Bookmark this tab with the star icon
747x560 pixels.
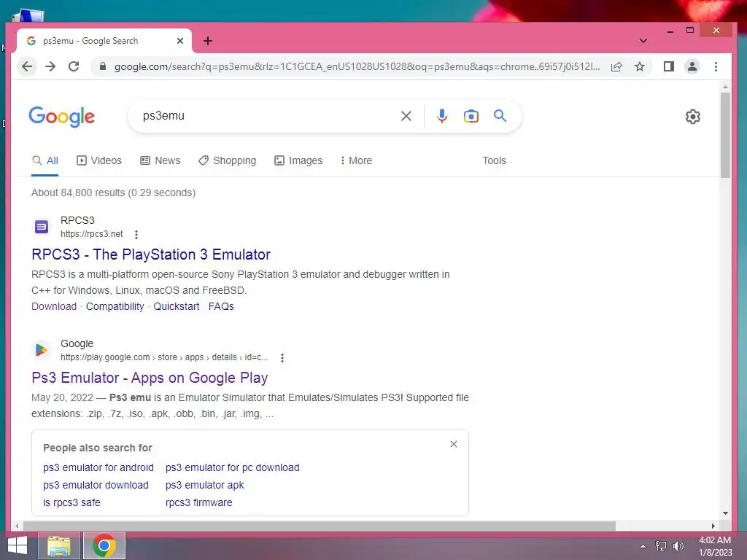(640, 66)
